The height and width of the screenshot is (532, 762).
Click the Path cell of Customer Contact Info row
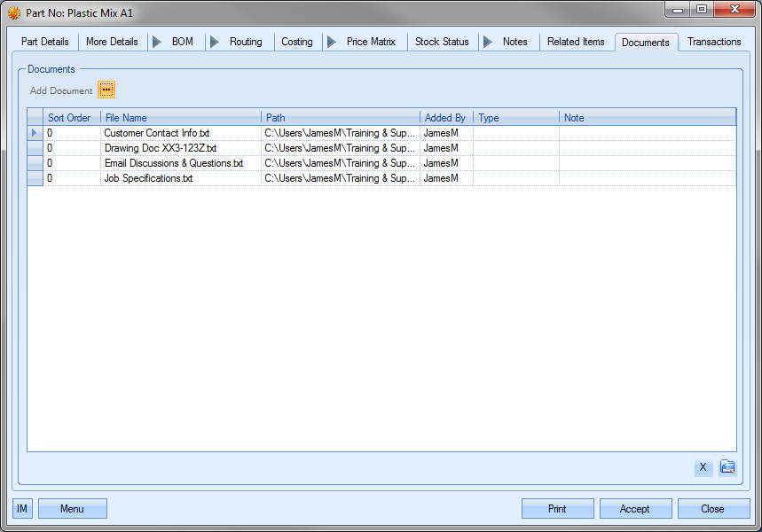341,133
